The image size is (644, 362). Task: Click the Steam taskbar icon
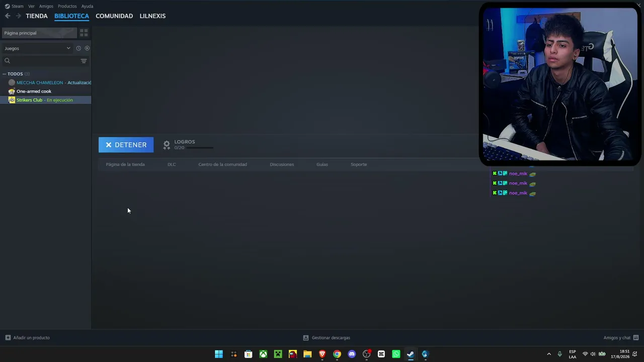pos(411,354)
